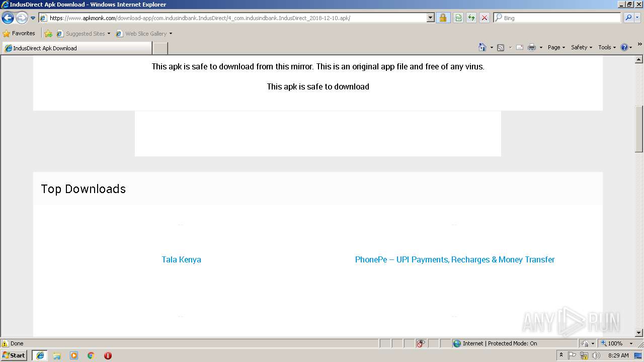
Task: Click Internet Protected Mode zone indicator
Action: pyautogui.click(x=495, y=343)
